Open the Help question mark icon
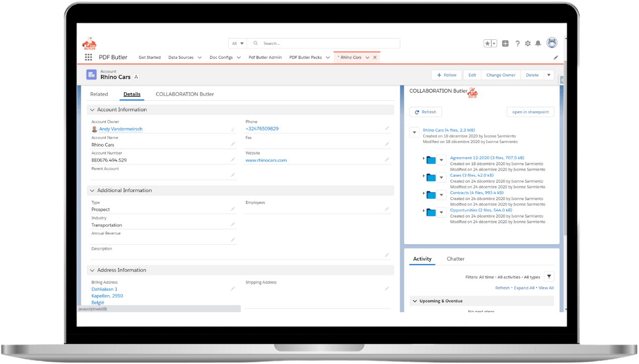The height and width of the screenshot is (364, 639). point(517,44)
